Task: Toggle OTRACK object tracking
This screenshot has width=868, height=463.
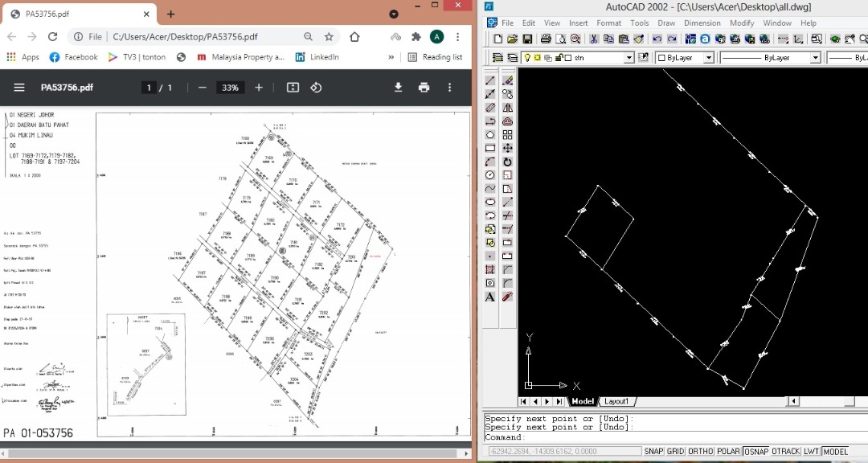Action: coord(785,452)
